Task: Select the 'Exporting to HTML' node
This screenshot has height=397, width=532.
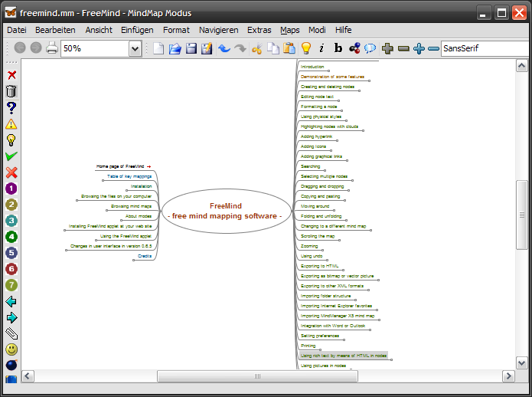Action: (319, 266)
